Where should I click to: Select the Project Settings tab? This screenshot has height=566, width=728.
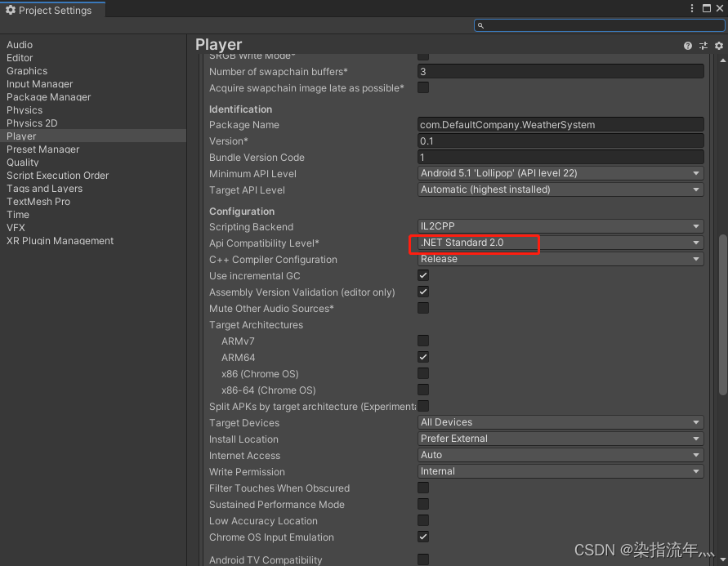52,10
